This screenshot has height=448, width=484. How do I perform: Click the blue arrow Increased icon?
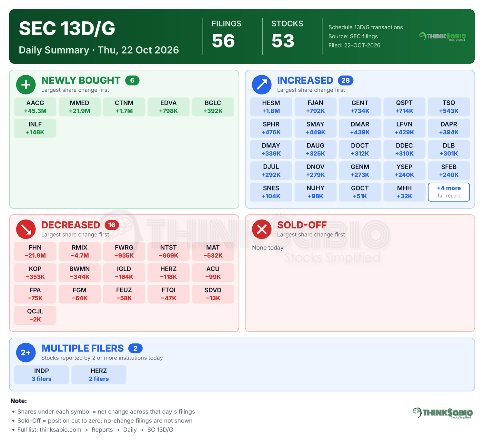pos(262,85)
